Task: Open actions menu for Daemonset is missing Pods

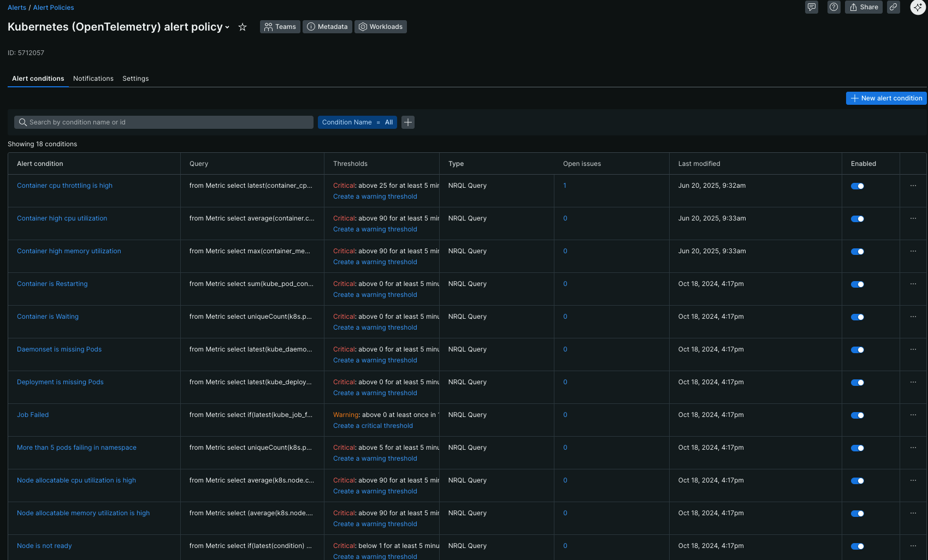Action: point(913,349)
